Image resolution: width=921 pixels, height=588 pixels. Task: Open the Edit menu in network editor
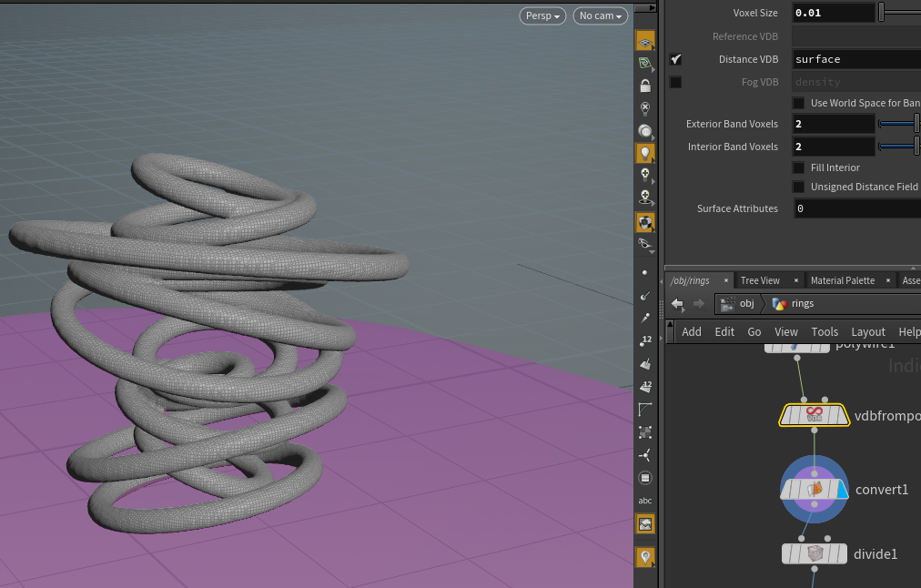click(x=724, y=332)
